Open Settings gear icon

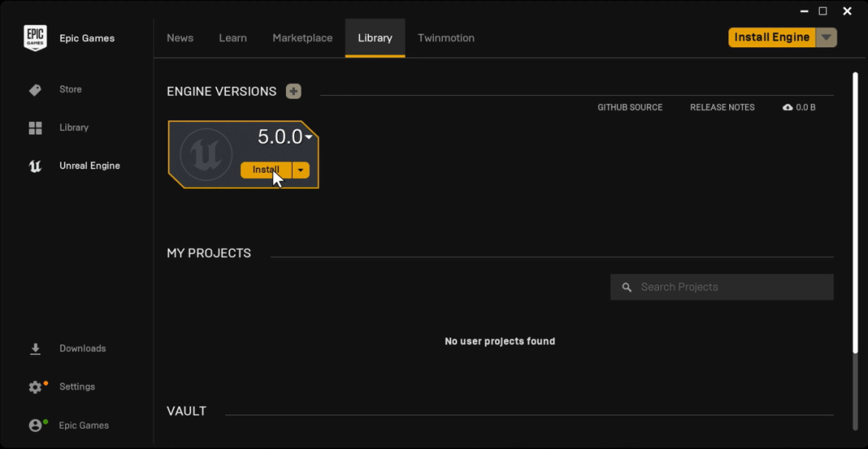pyautogui.click(x=35, y=387)
